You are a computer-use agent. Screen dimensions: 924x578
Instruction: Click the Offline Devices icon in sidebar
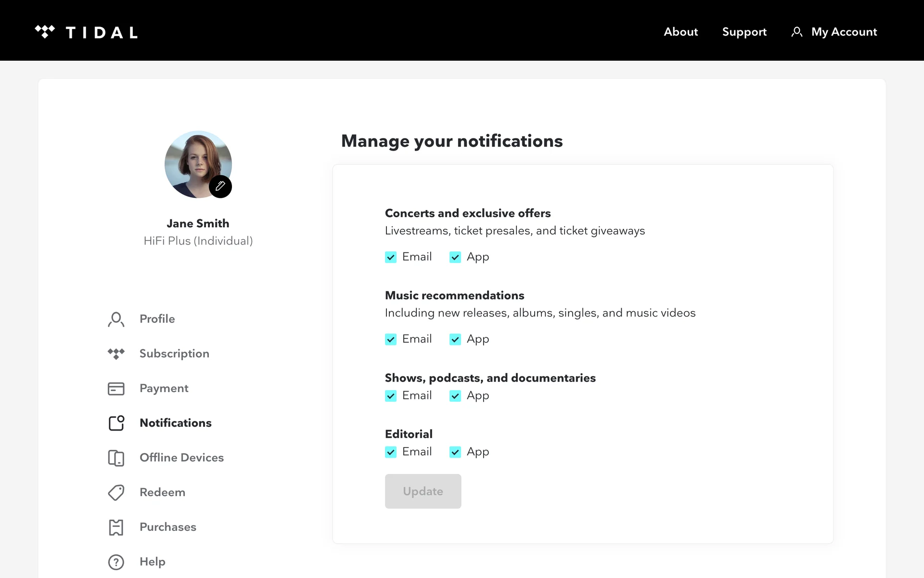[116, 458]
